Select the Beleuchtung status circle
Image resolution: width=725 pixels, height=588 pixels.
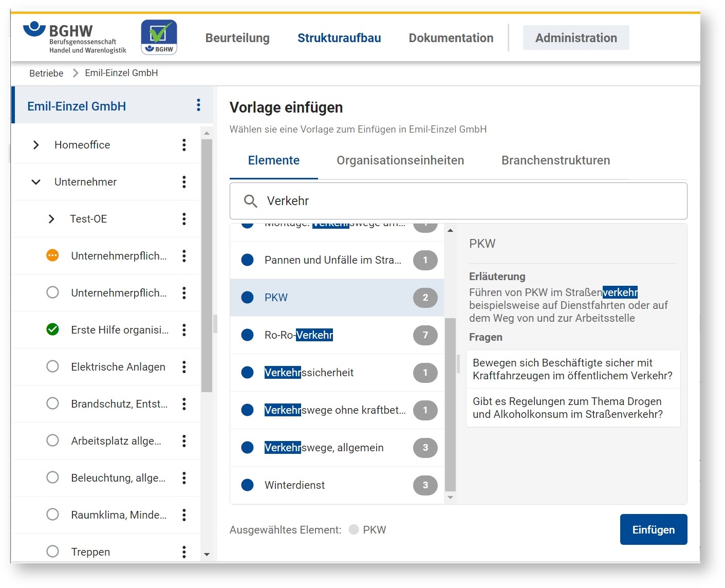click(52, 477)
